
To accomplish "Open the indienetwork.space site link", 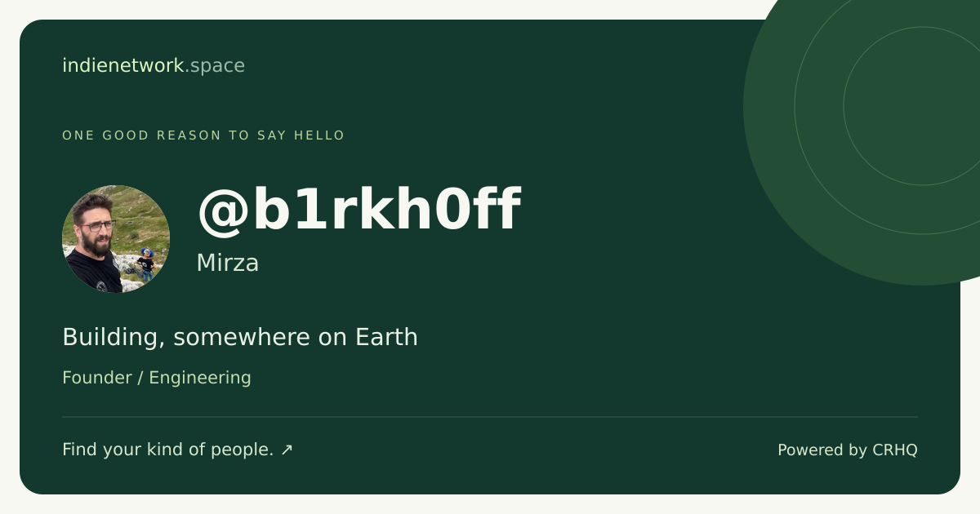I will pos(154,65).
